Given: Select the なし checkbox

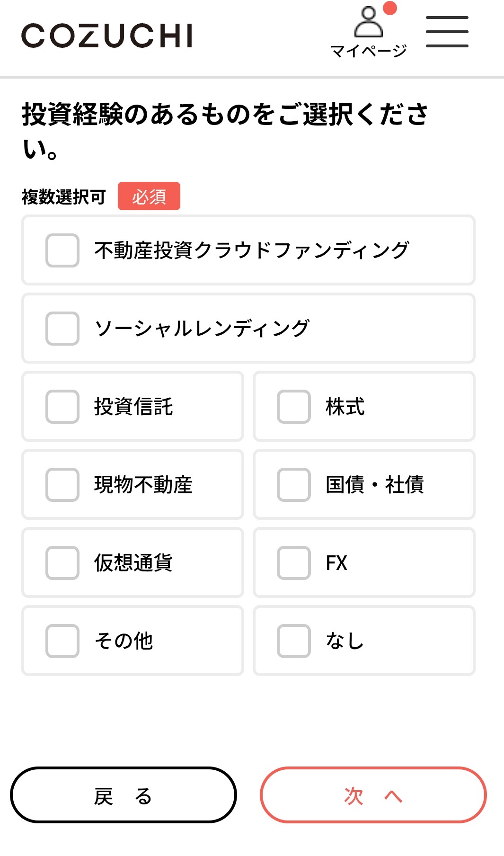Looking at the screenshot, I should click(294, 641).
